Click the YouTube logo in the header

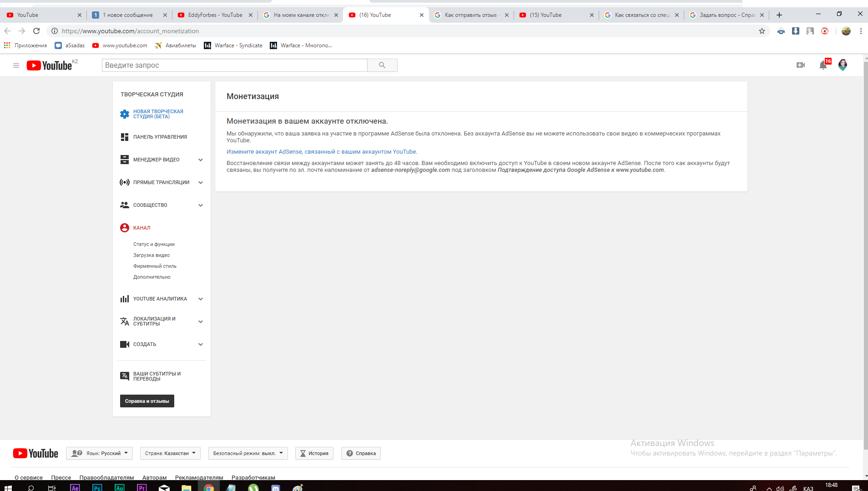pos(49,65)
